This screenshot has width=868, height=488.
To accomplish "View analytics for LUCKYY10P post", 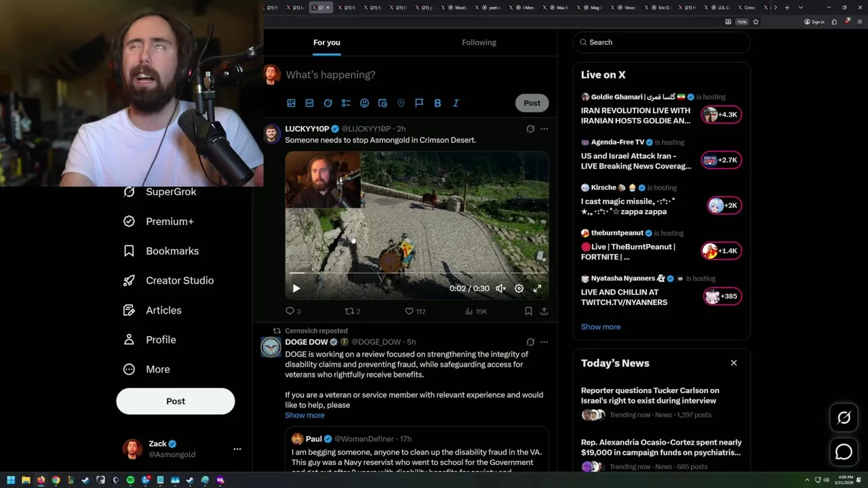I will [475, 311].
